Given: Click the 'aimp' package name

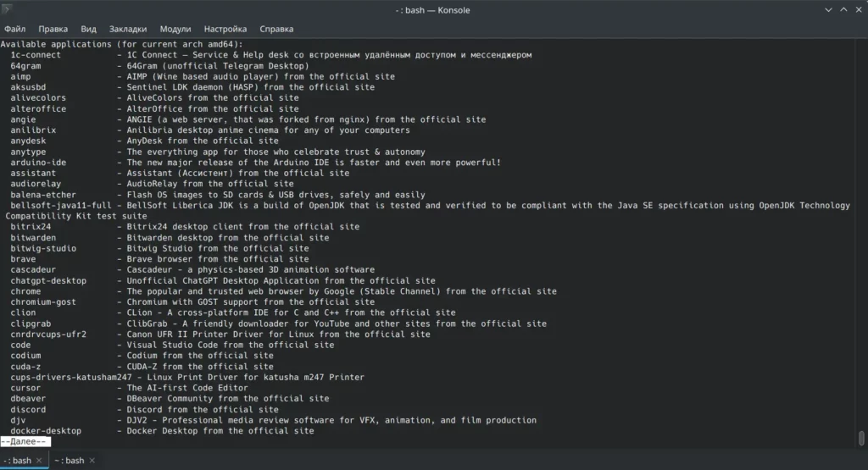Looking at the screenshot, I should pos(20,76).
